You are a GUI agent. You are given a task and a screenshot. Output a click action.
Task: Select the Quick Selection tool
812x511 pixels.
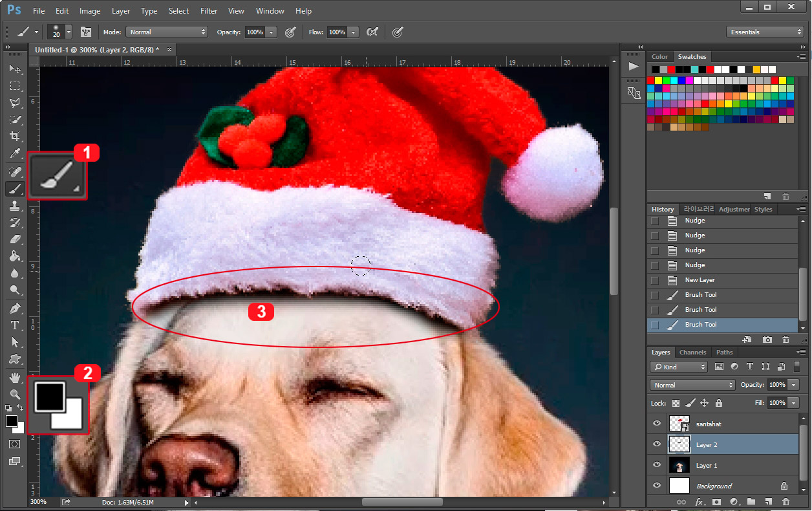(x=15, y=120)
